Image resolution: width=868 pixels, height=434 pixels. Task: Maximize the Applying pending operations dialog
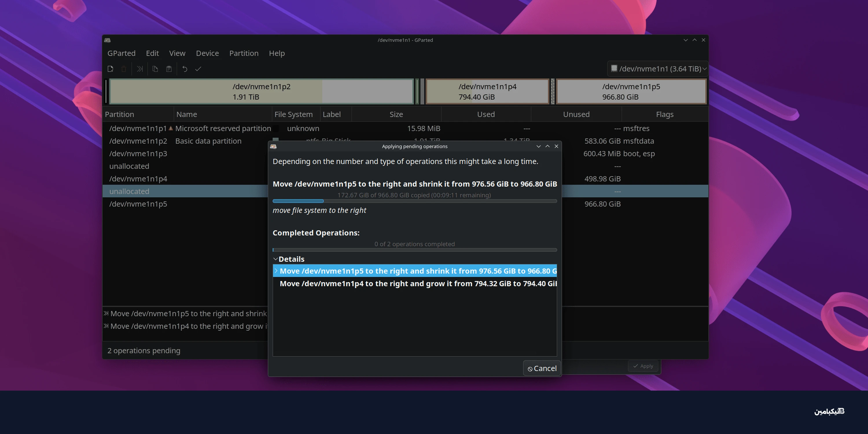pyautogui.click(x=547, y=146)
